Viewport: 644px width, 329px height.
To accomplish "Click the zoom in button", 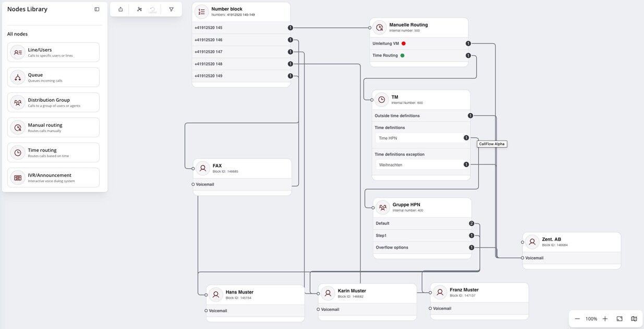I will (604, 318).
